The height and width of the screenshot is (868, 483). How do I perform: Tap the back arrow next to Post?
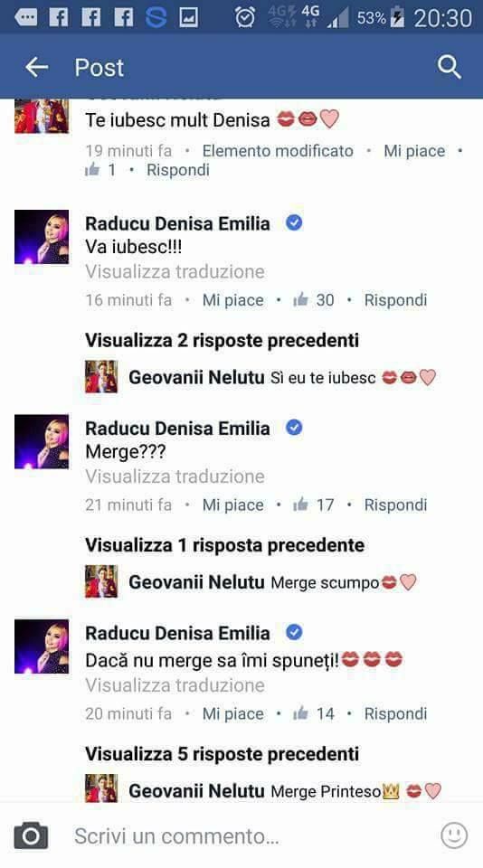(37, 68)
